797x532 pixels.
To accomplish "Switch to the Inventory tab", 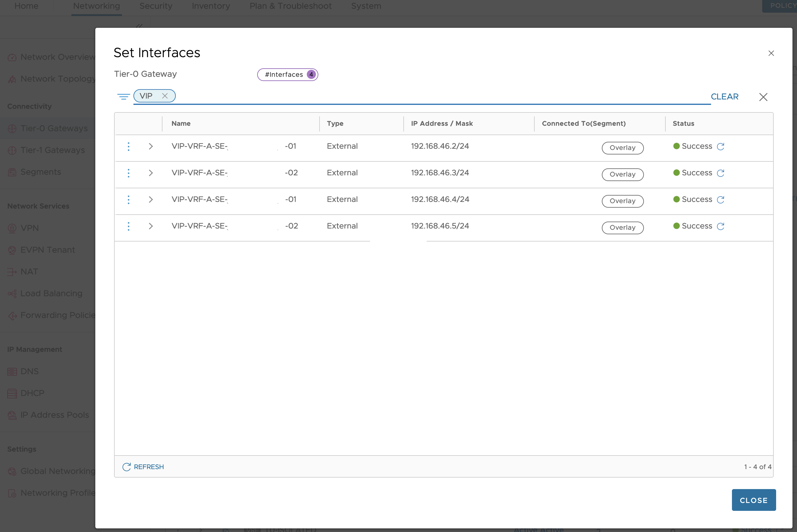I will tap(211, 6).
